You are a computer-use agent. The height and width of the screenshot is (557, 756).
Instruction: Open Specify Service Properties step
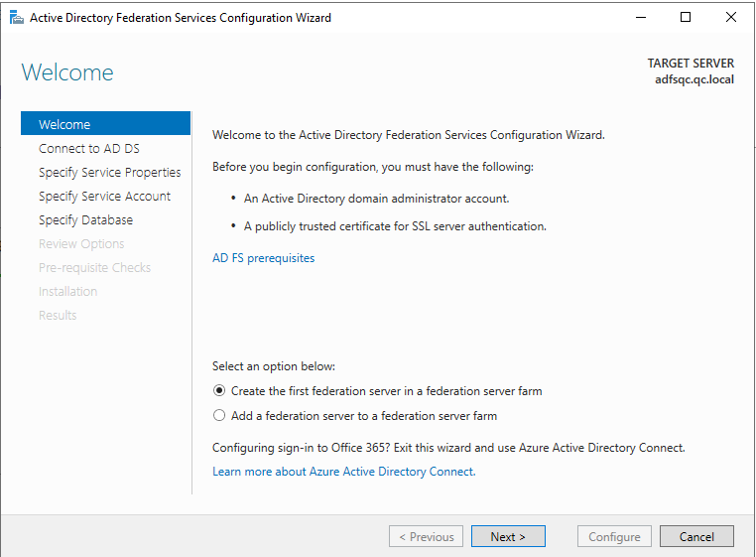pyautogui.click(x=109, y=172)
